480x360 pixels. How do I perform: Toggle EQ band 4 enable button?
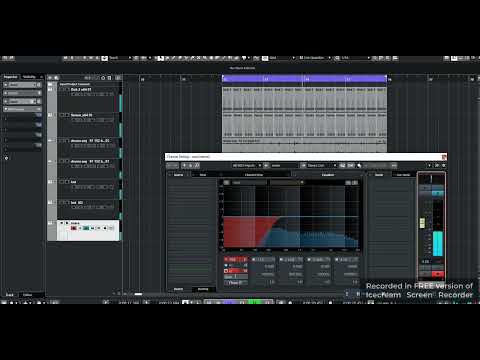coord(309,259)
